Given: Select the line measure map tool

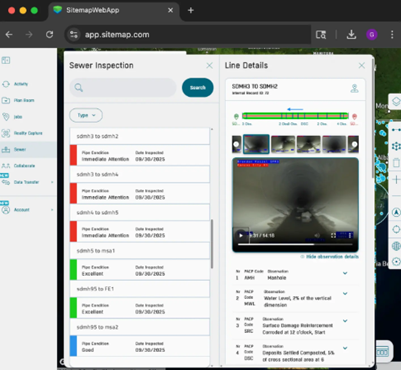Looking at the screenshot, I should click(x=396, y=130).
